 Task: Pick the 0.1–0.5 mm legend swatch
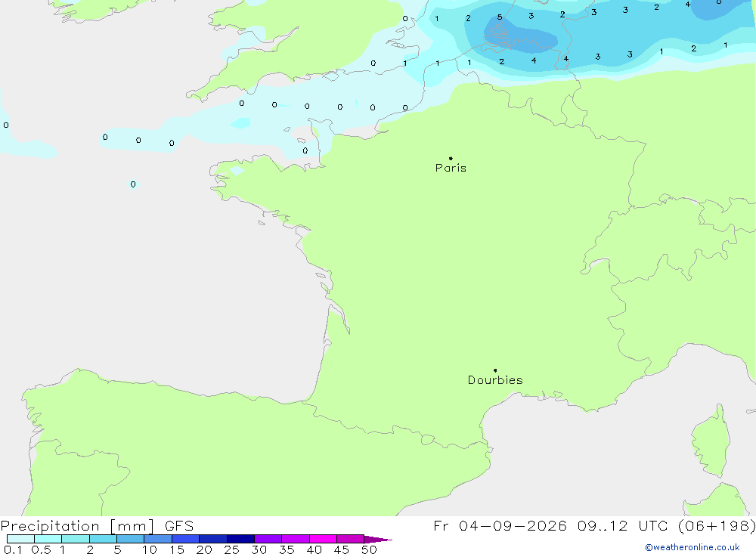click(20, 539)
